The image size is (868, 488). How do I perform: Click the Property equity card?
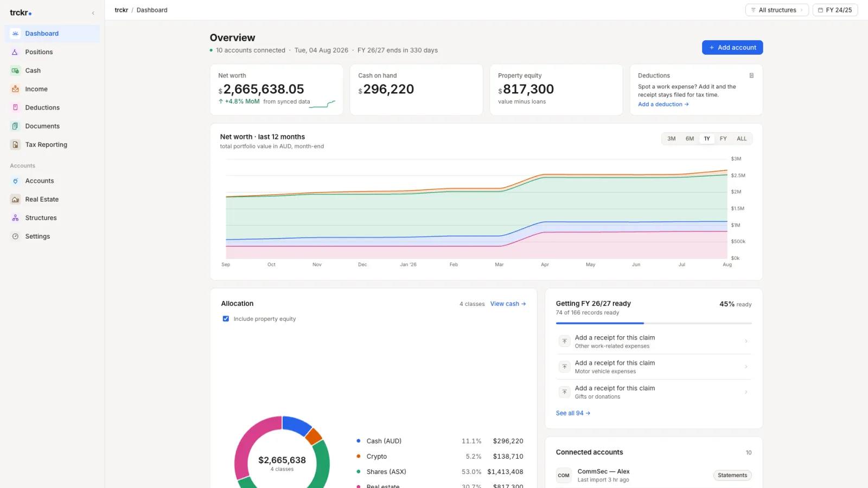click(x=556, y=90)
